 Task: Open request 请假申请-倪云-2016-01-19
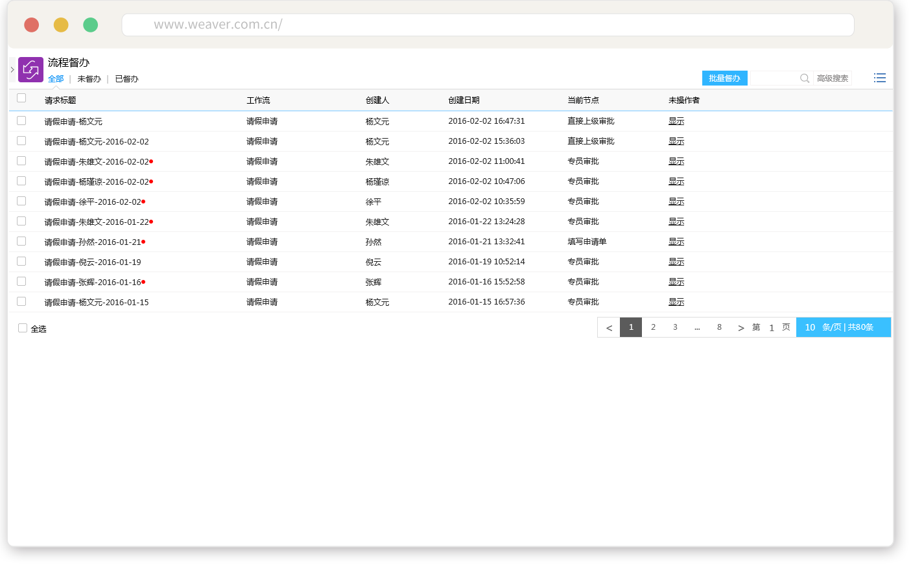pos(93,262)
